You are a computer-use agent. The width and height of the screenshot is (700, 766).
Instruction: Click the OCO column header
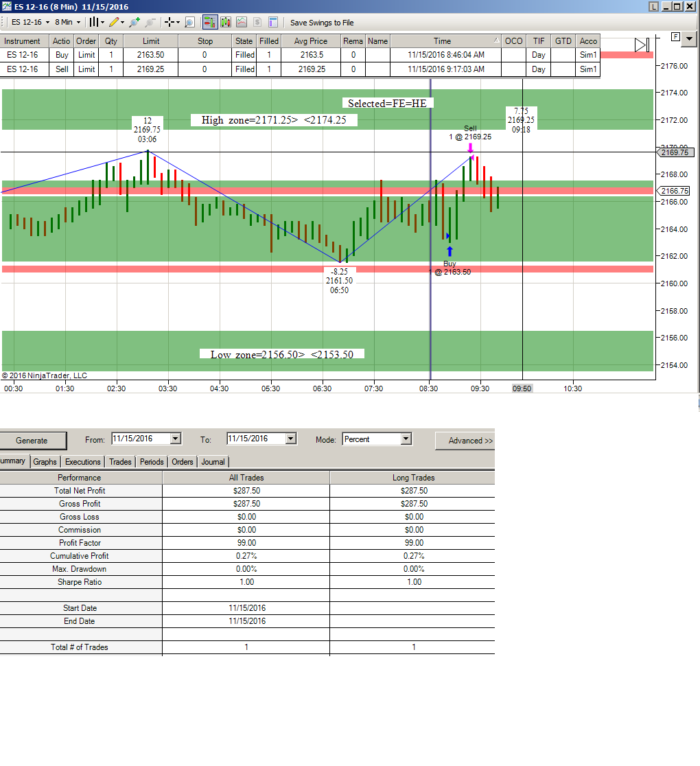513,41
